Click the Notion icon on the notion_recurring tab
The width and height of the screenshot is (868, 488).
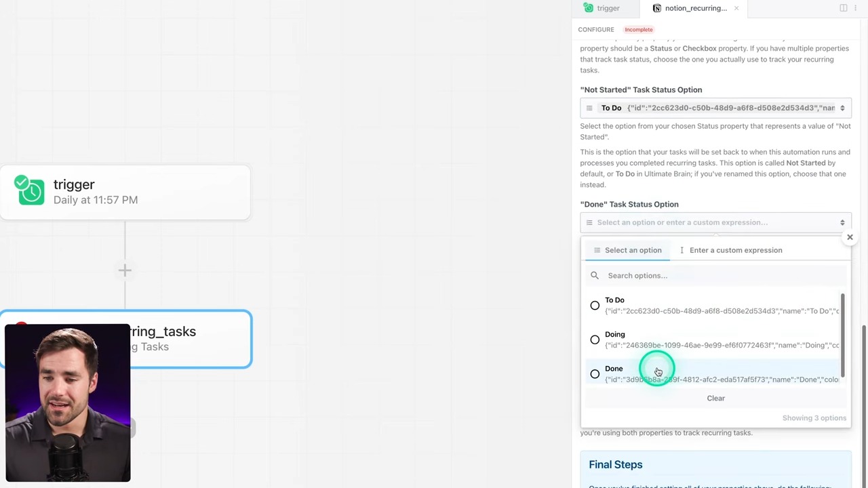coord(656,8)
